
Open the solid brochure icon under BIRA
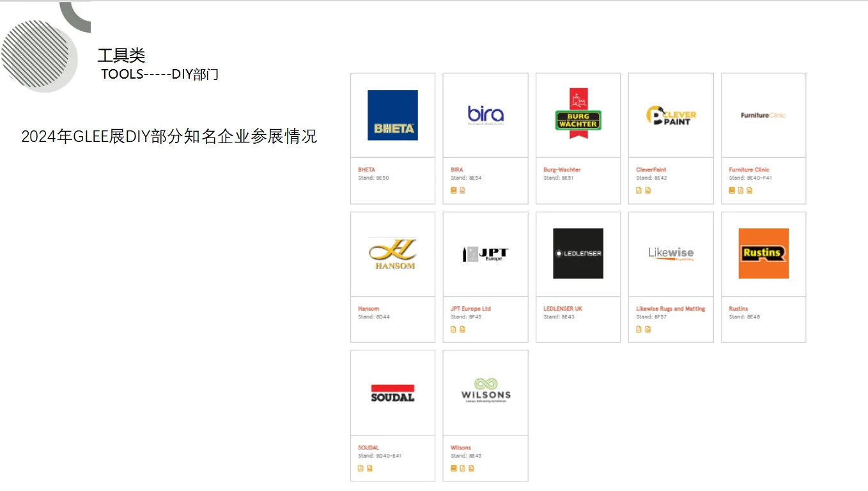[x=454, y=191]
